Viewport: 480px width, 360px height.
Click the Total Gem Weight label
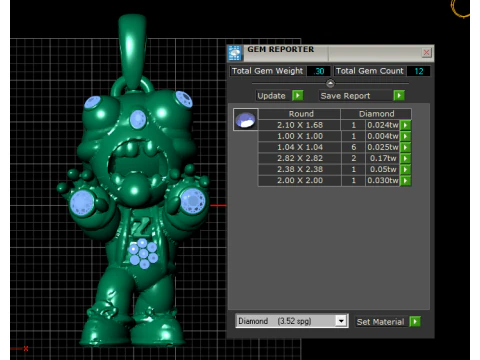267,71
